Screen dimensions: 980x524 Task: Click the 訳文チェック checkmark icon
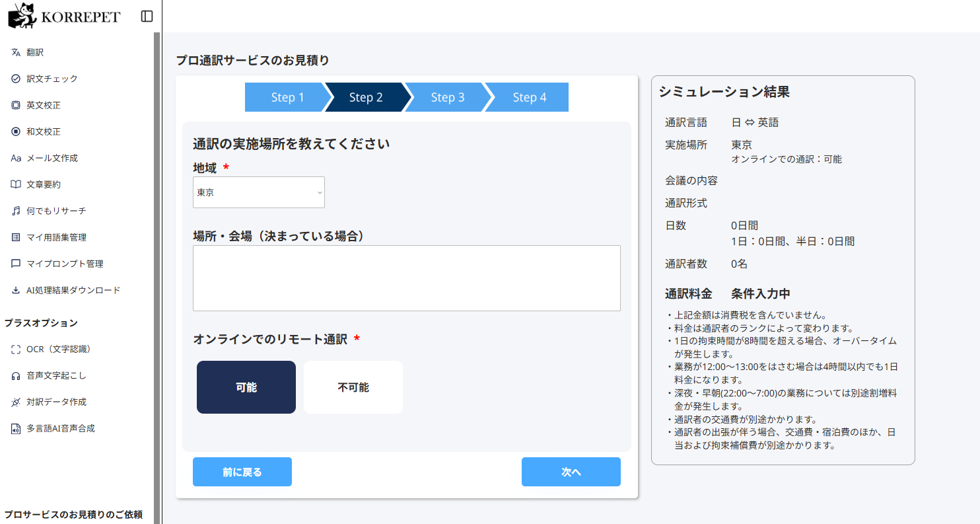pyautogui.click(x=16, y=79)
